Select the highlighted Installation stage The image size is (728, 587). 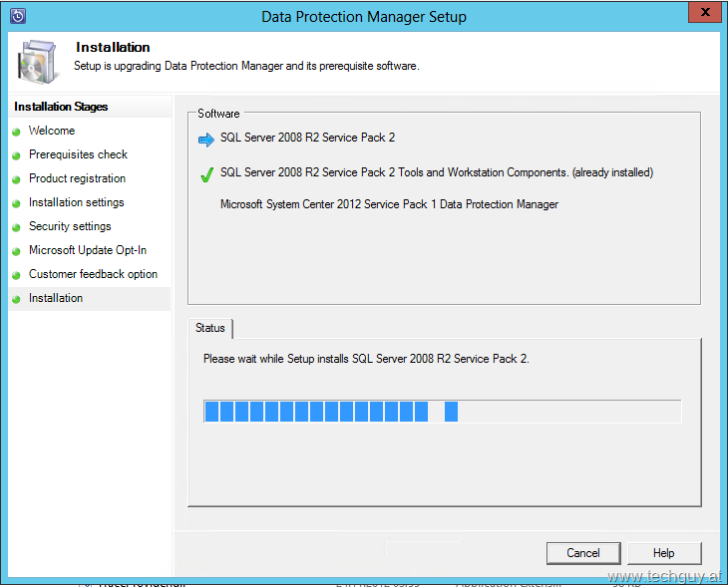pos(89,298)
